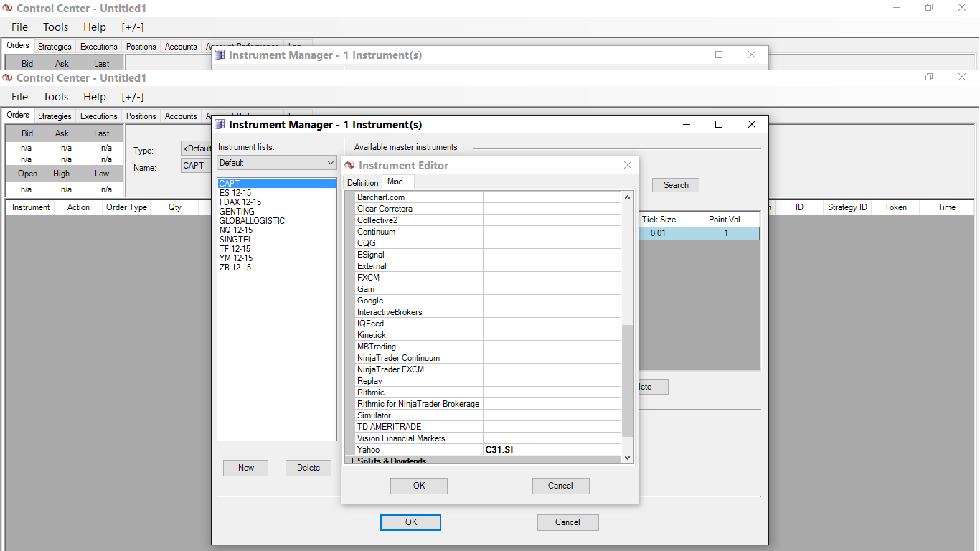Click the Delete button beside the New button
This screenshot has width=980, height=551.
308,468
